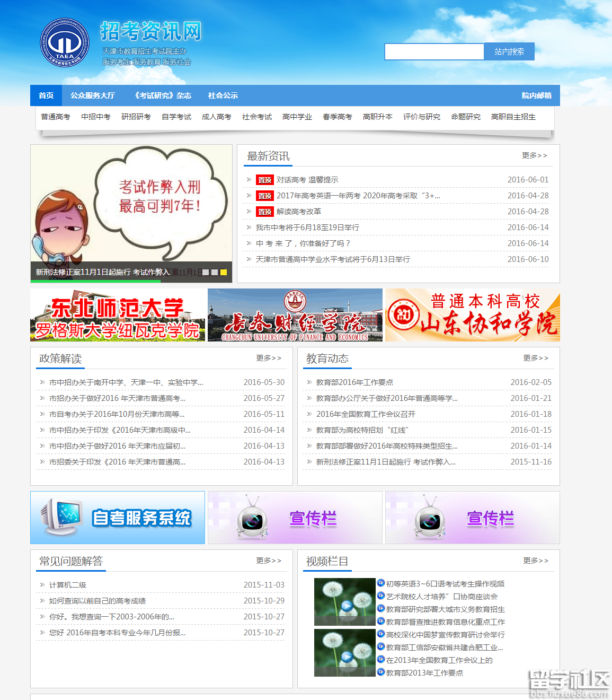The height and width of the screenshot is (700, 612).
Task: Click play icon beside 高校深化中国梦 video link
Action: 380,634
